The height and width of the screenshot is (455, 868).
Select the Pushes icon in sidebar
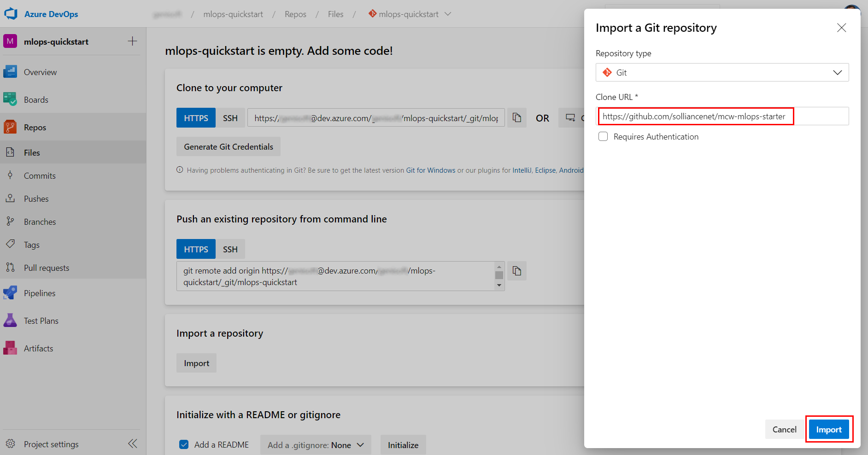10,198
